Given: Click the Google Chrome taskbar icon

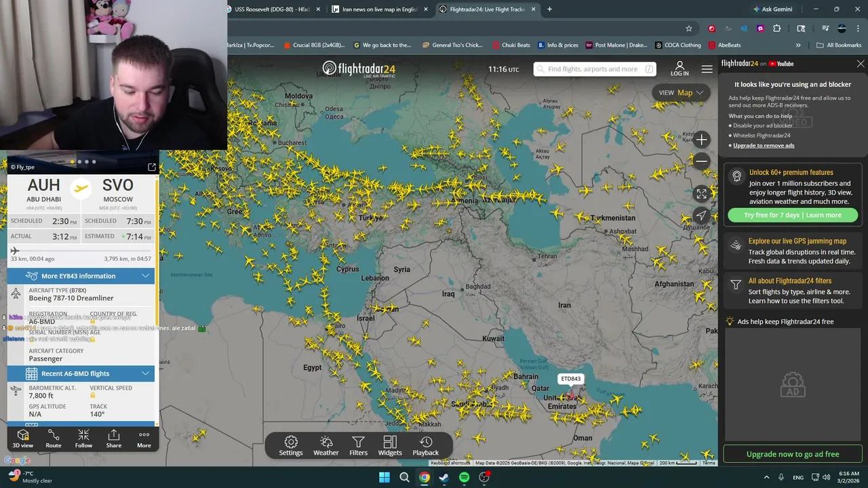Looking at the screenshot, I should pos(424,477).
